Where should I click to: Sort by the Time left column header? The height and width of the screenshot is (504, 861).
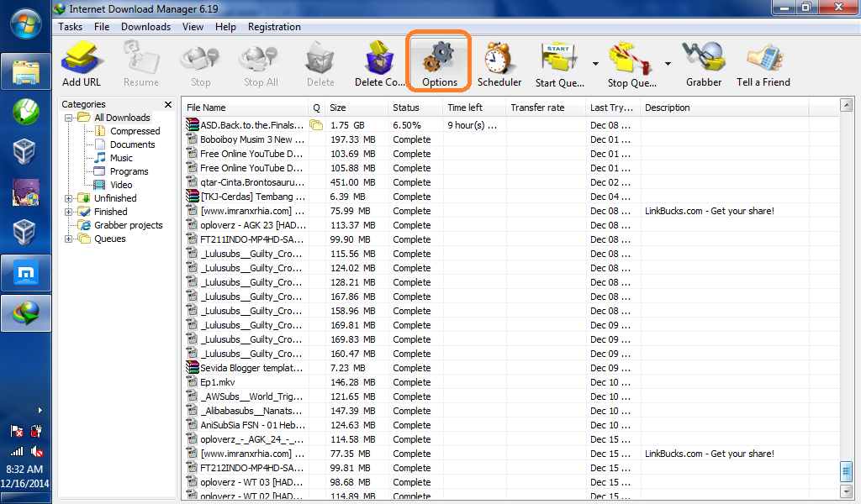(474, 108)
